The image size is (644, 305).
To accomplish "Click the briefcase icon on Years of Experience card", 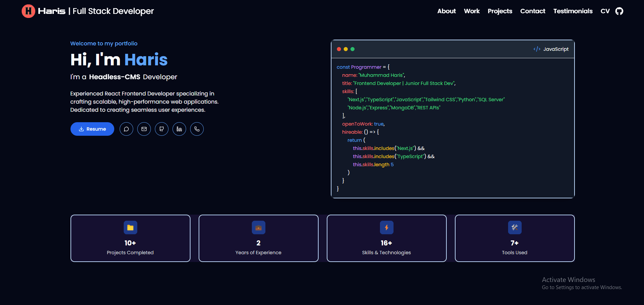I will coord(258,227).
